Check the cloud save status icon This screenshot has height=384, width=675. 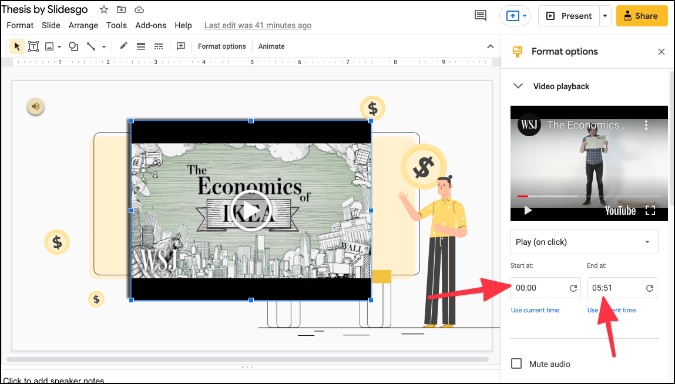(x=139, y=9)
